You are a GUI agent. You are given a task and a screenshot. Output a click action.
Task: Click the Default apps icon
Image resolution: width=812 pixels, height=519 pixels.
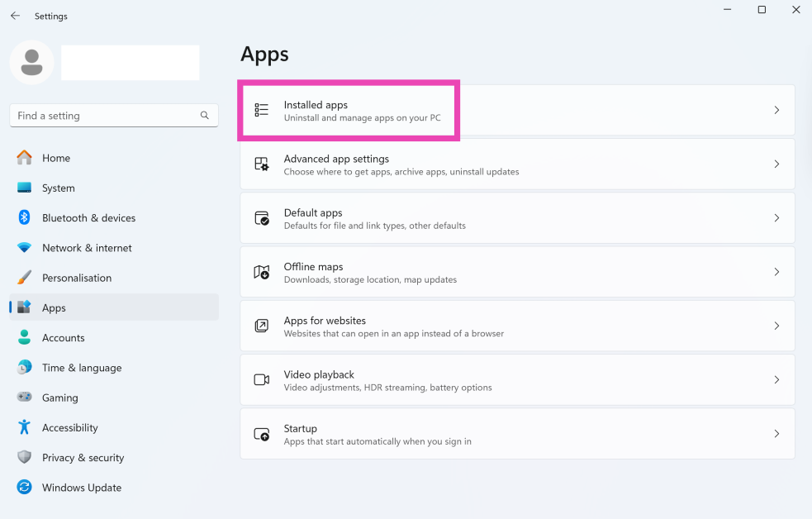point(262,218)
